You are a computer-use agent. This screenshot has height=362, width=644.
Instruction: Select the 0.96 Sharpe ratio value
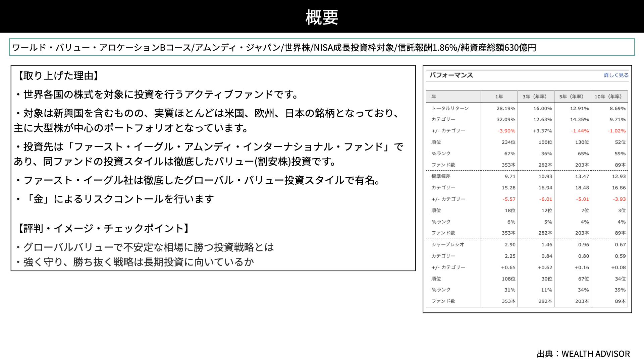click(x=583, y=245)
